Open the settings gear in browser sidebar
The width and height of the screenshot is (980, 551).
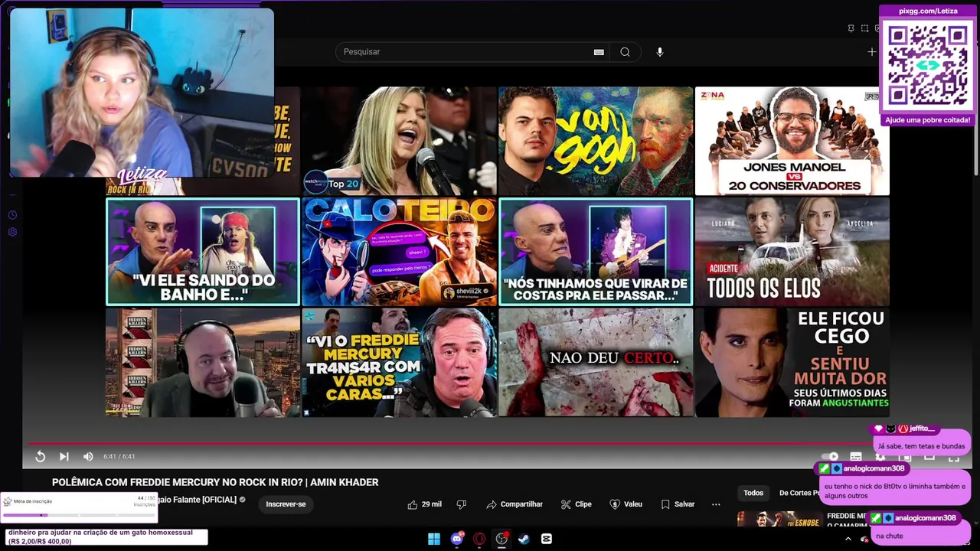click(12, 232)
